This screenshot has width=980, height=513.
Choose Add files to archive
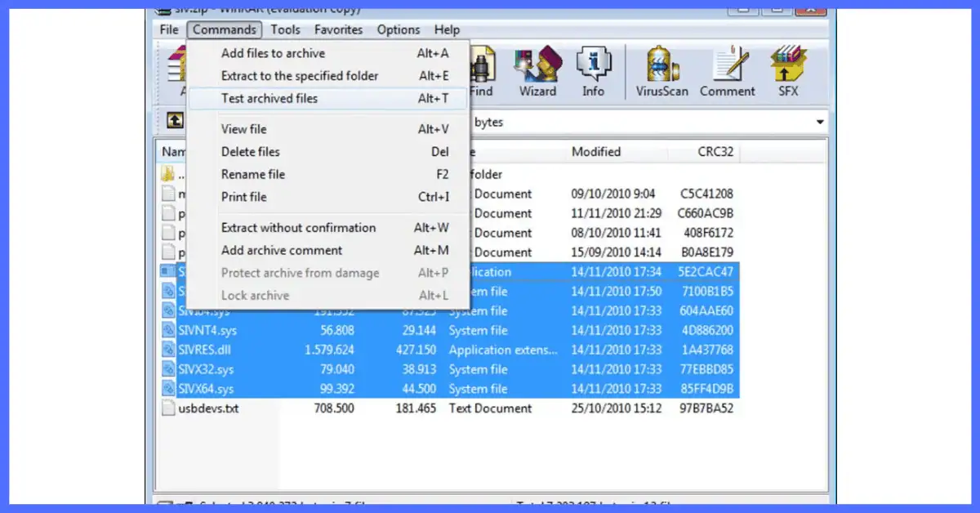(328, 53)
